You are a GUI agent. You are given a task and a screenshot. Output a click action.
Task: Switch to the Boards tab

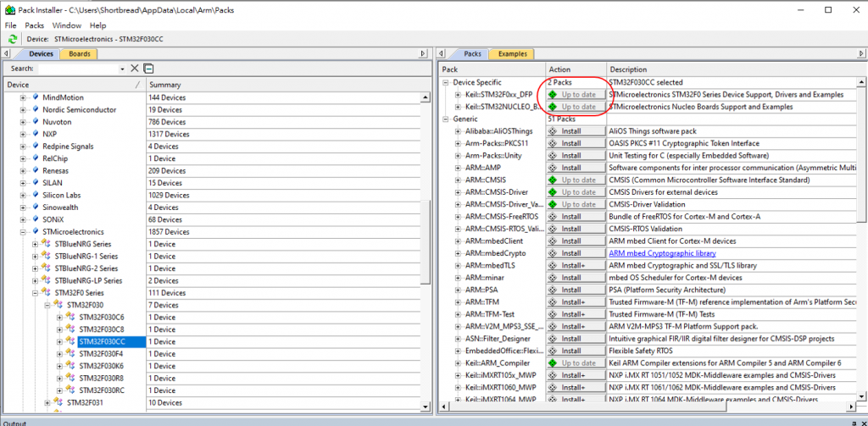pos(79,53)
